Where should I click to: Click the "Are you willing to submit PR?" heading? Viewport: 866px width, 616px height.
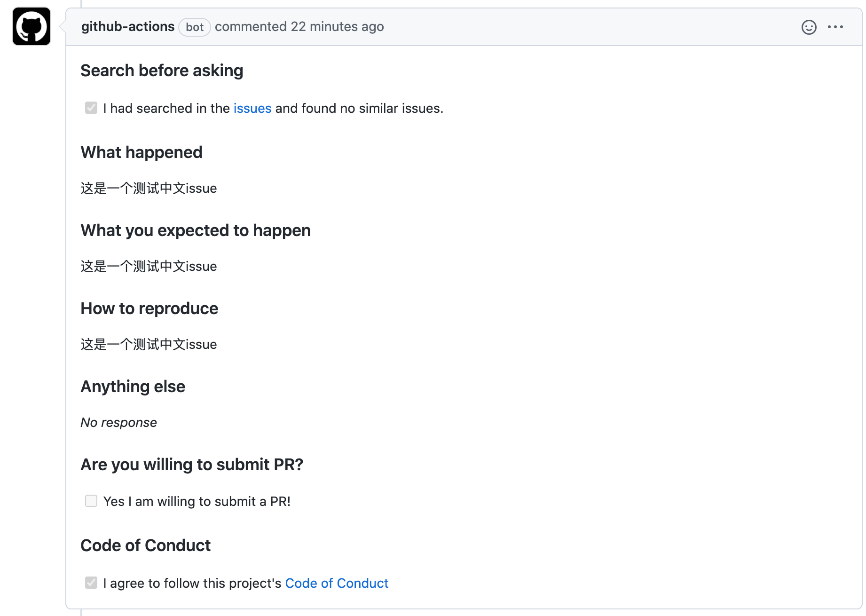pyautogui.click(x=192, y=465)
